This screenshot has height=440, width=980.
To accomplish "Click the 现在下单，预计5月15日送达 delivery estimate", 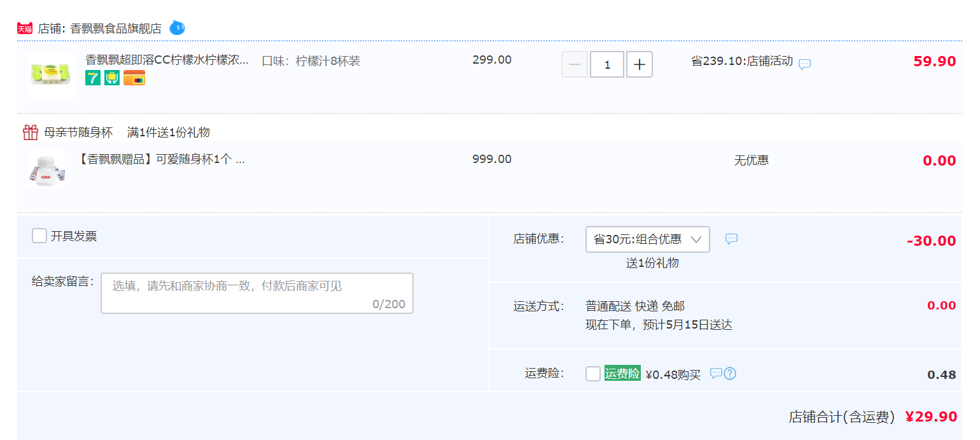I will 659,325.
